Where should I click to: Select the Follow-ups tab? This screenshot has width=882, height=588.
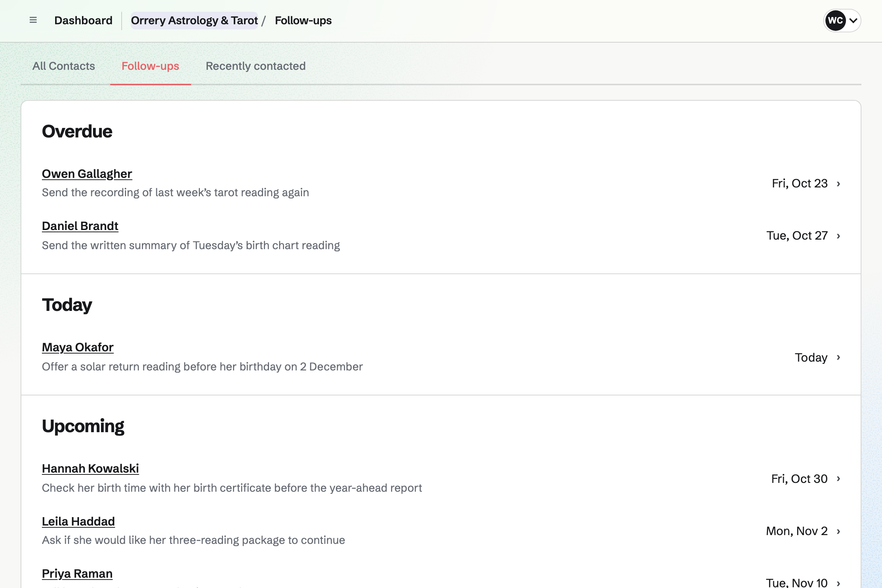tap(150, 66)
